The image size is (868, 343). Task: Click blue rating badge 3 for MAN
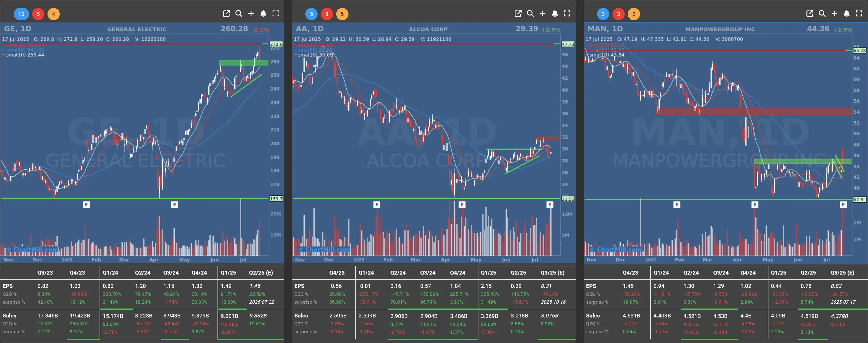pos(603,14)
